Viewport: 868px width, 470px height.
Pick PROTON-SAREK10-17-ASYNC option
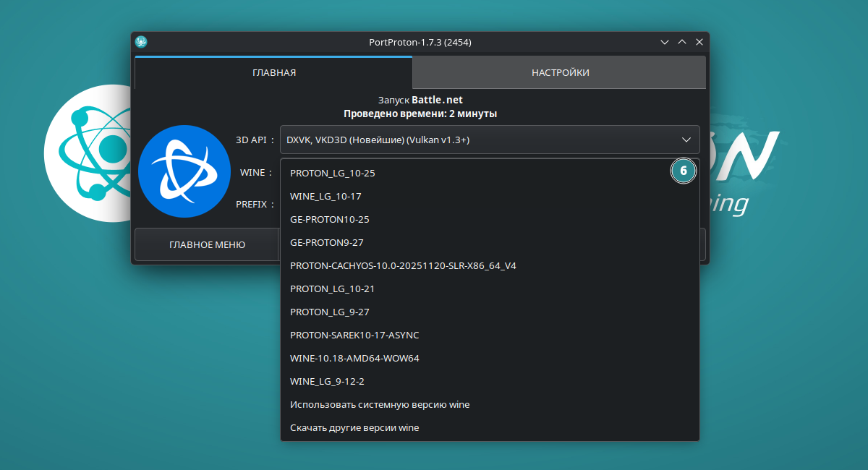point(354,336)
